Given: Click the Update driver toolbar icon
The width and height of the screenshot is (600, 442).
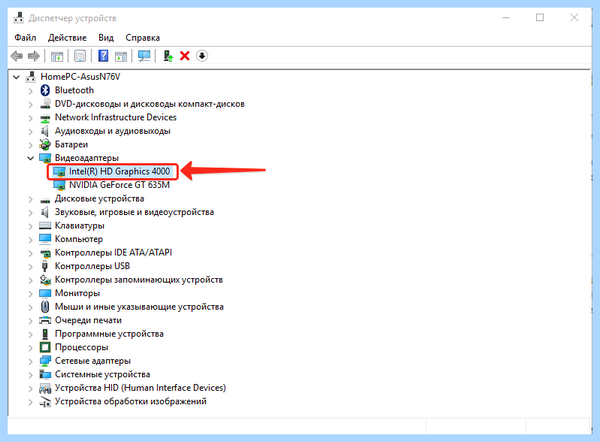Looking at the screenshot, I should tap(168, 56).
